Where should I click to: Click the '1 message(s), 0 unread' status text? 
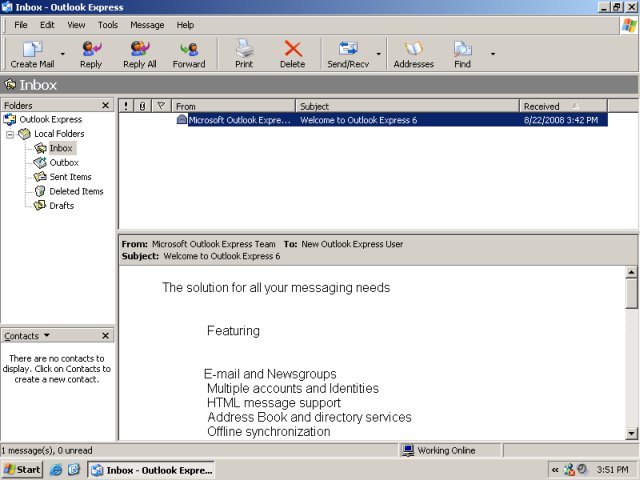pos(47,451)
